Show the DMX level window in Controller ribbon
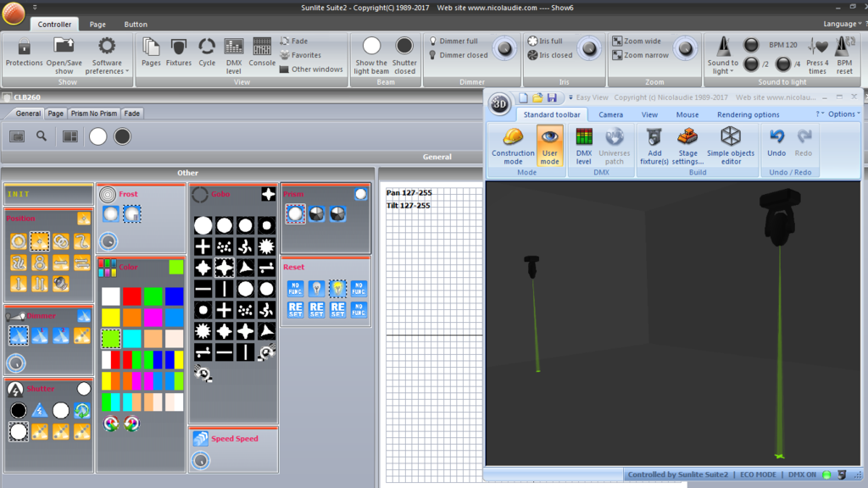The width and height of the screenshot is (868, 488). click(x=234, y=55)
